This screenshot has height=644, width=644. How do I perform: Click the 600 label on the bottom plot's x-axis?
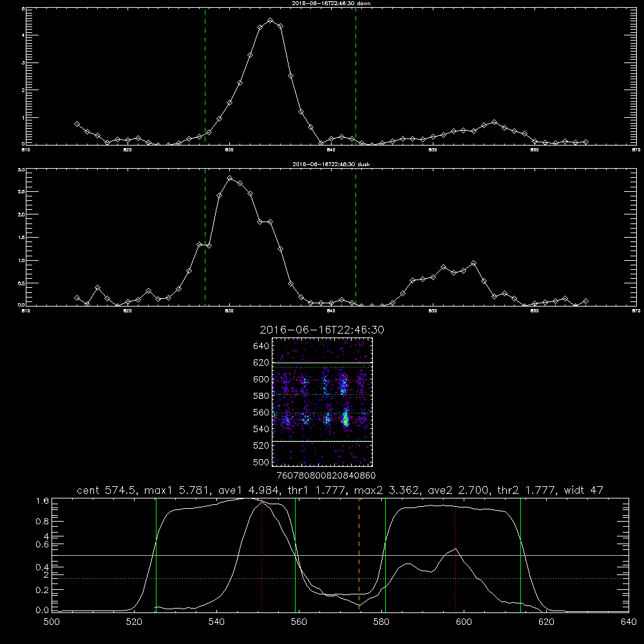[464, 621]
